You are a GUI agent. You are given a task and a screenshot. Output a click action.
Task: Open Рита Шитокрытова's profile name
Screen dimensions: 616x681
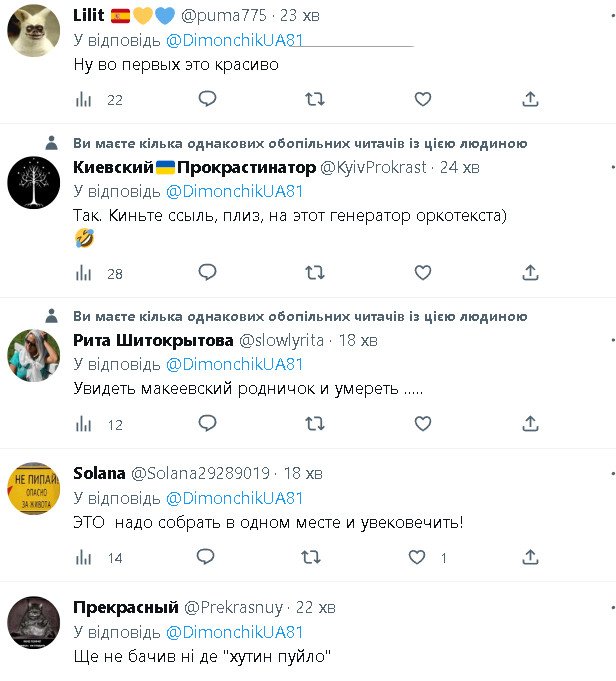pos(154,339)
